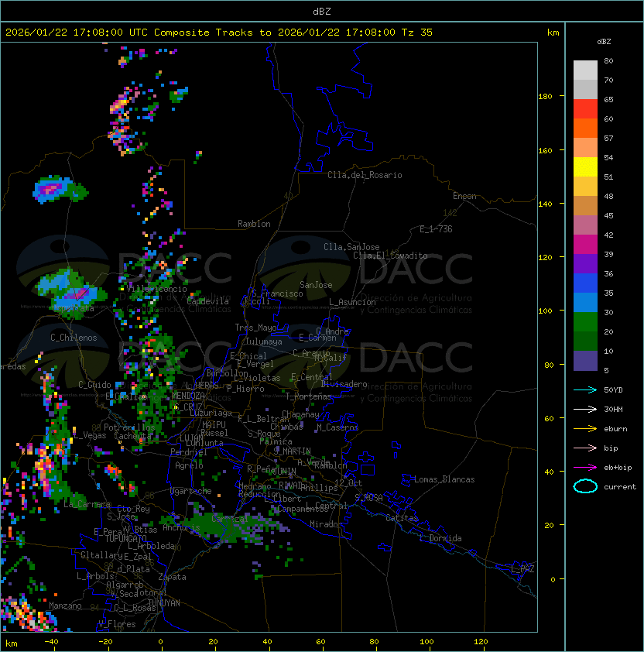Click the 'Mirador' label
Image resolution: width=644 pixels, height=652 pixels.
[326, 524]
